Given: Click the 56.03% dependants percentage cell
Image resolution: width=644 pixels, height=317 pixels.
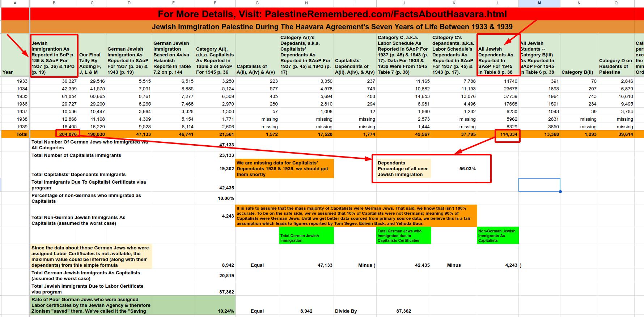Looking at the screenshot, I should tap(454, 169).
